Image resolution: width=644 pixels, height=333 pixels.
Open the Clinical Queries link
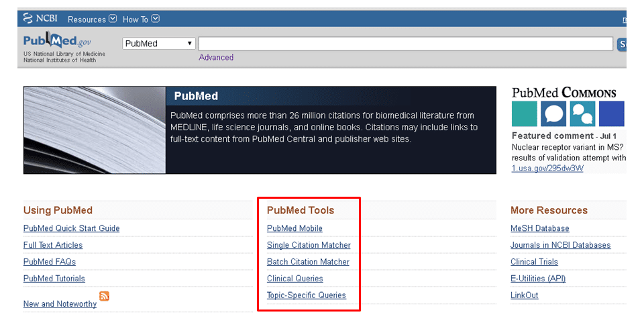295,279
